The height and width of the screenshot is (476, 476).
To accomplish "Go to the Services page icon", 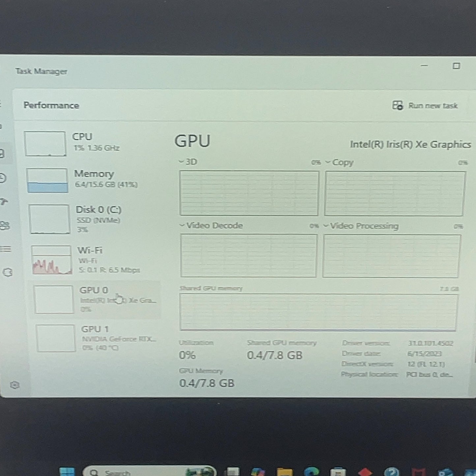I will (8, 272).
